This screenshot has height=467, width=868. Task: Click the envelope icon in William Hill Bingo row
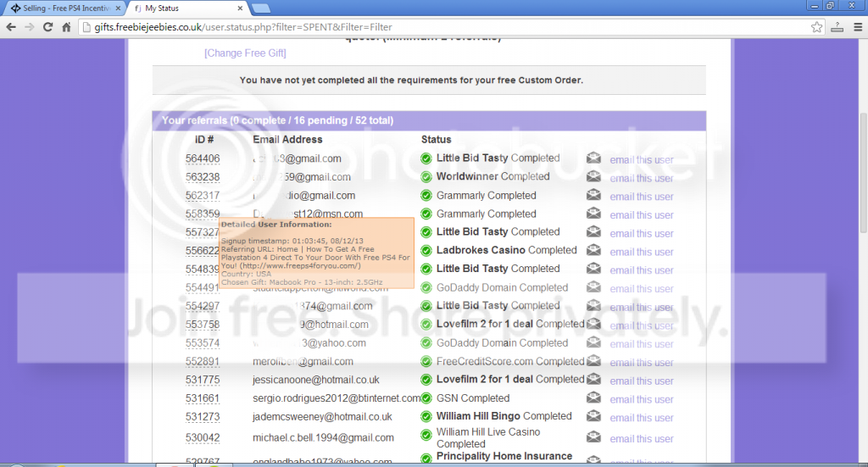point(593,415)
